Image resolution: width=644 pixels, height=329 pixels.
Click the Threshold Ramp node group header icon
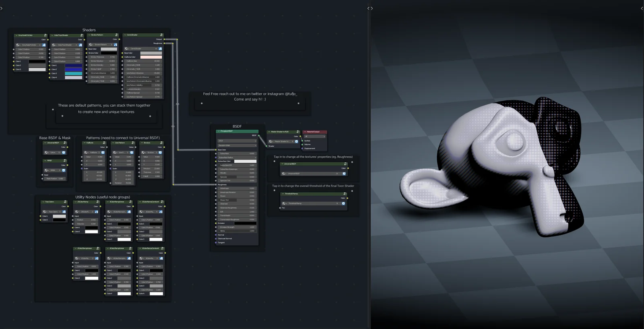coord(345,194)
